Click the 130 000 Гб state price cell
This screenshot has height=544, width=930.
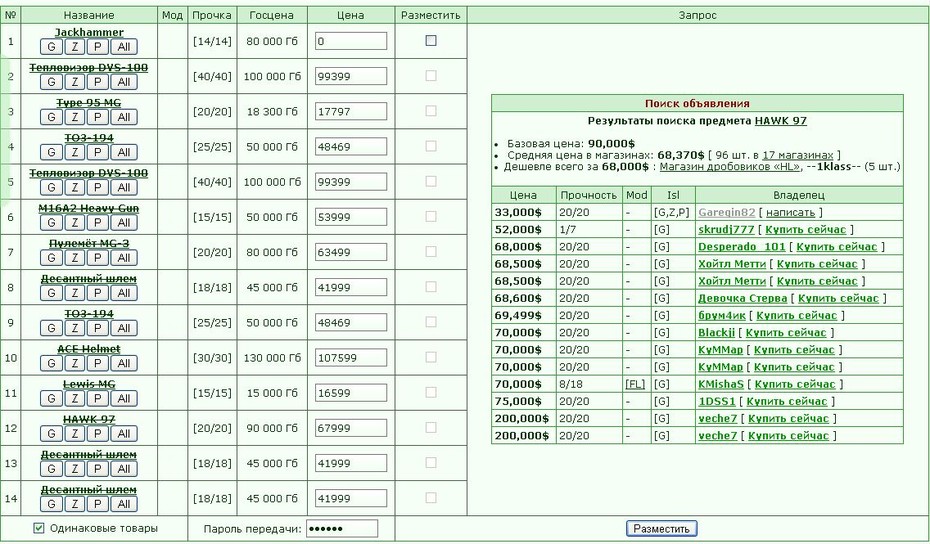tap(272, 358)
